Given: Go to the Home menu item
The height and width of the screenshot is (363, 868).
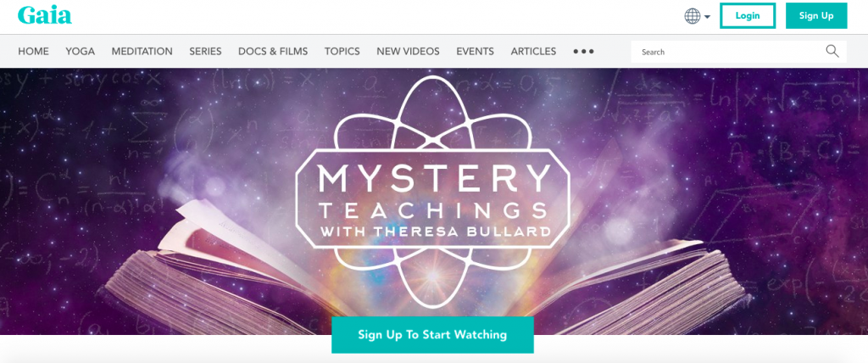Looking at the screenshot, I should tap(33, 52).
